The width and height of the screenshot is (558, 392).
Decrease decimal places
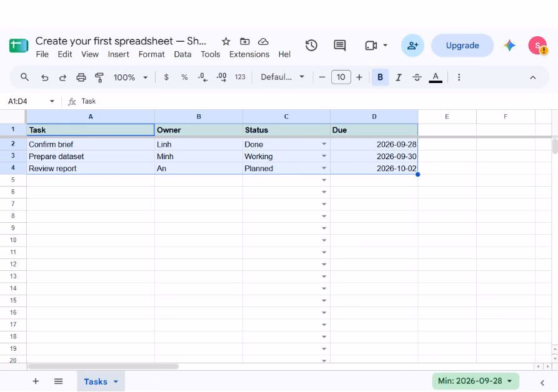click(203, 77)
